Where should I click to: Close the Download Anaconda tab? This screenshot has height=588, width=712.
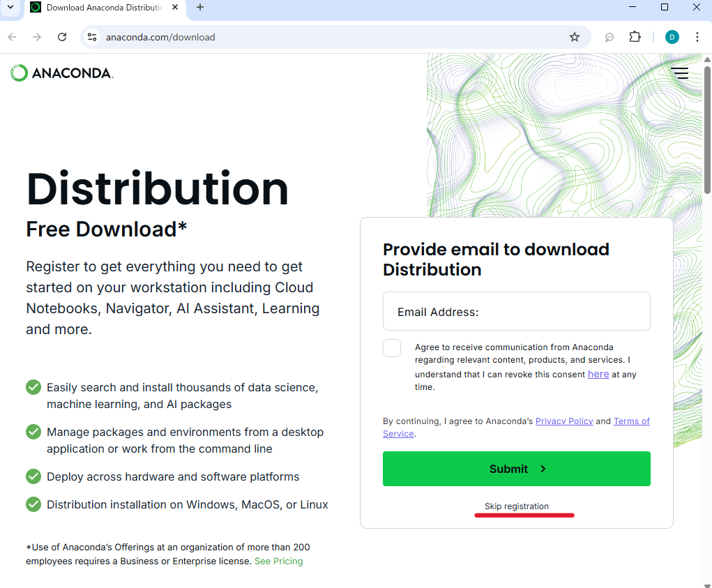coord(175,7)
